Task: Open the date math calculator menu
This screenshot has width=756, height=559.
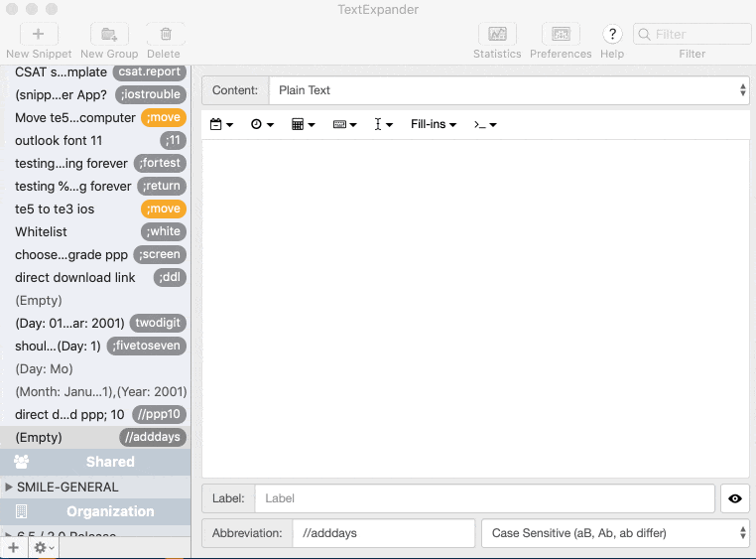Action: click(304, 124)
